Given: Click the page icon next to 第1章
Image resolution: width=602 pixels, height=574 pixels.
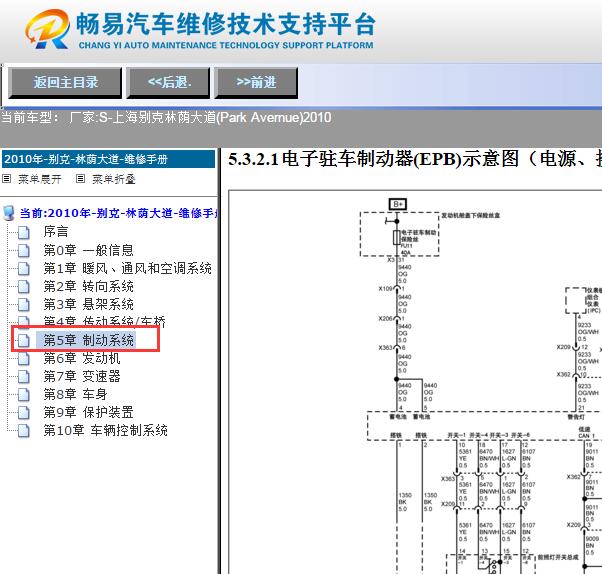Looking at the screenshot, I should coord(23,268).
